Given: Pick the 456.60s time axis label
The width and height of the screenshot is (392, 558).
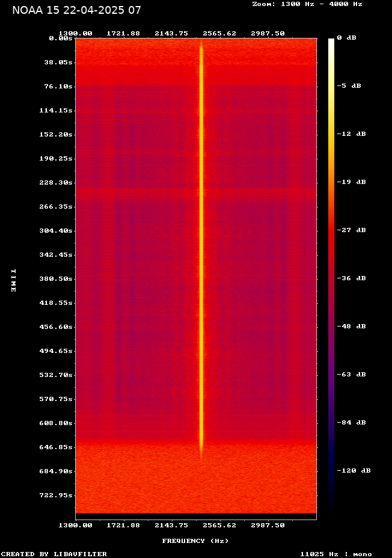Looking at the screenshot, I should coord(56,327).
